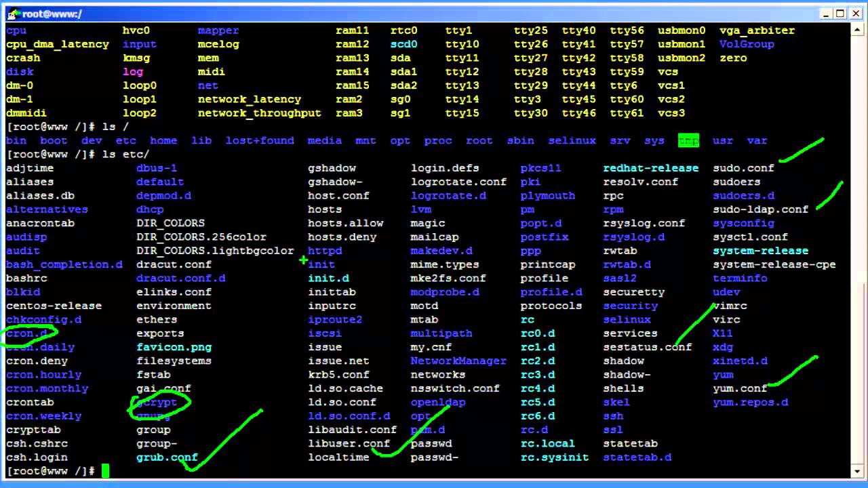Select 'resolv.conf' file name
868x488 pixels.
coord(641,182)
